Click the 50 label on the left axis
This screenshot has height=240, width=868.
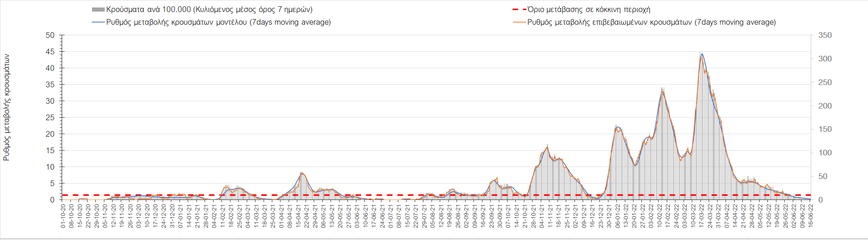click(x=50, y=35)
